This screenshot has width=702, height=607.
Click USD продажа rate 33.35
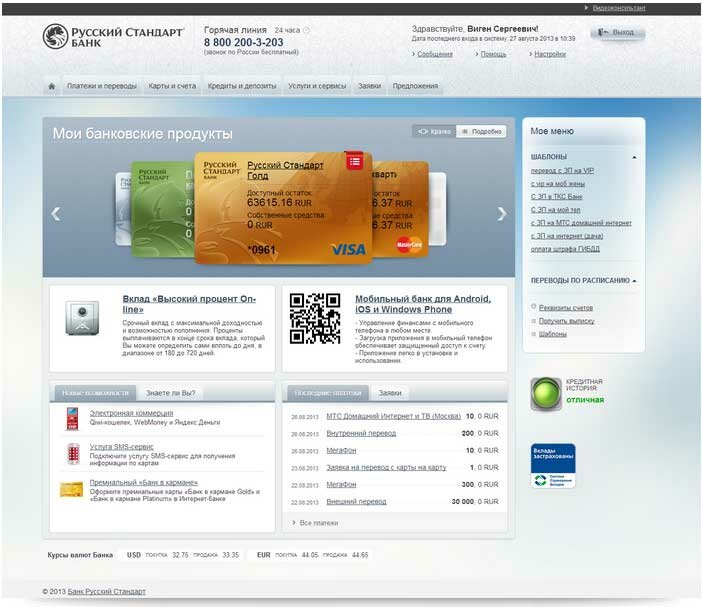pyautogui.click(x=231, y=555)
